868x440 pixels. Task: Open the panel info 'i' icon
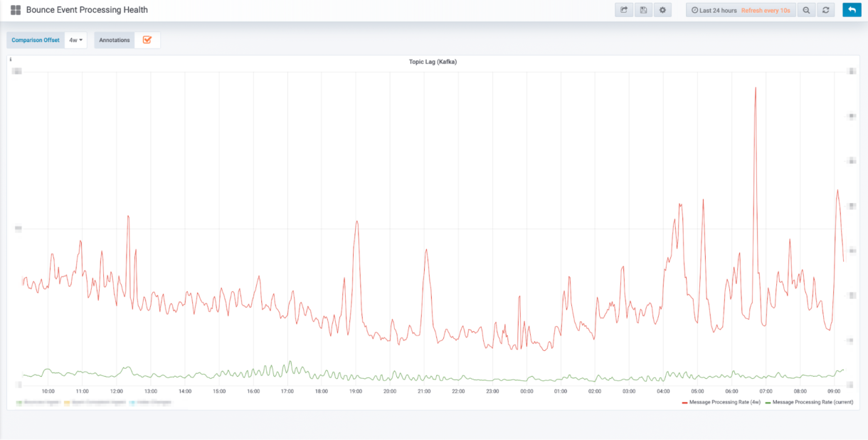coord(11,60)
